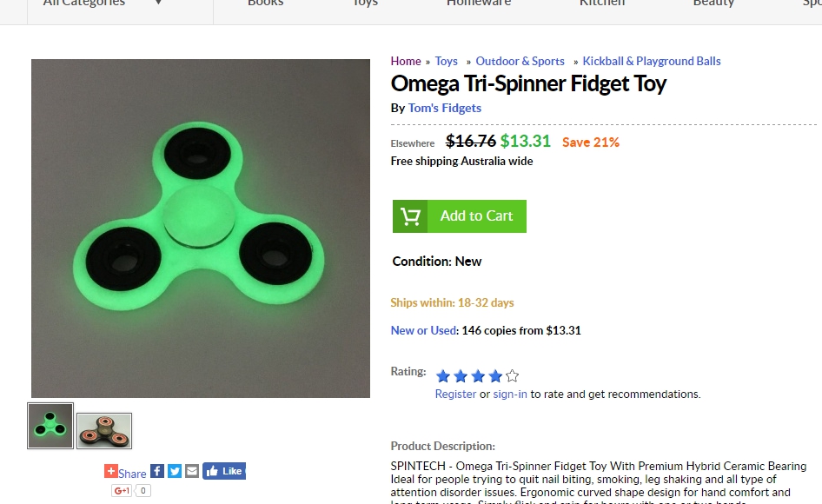The height and width of the screenshot is (504, 822).
Task: Open the Homeware menu
Action: point(479,3)
